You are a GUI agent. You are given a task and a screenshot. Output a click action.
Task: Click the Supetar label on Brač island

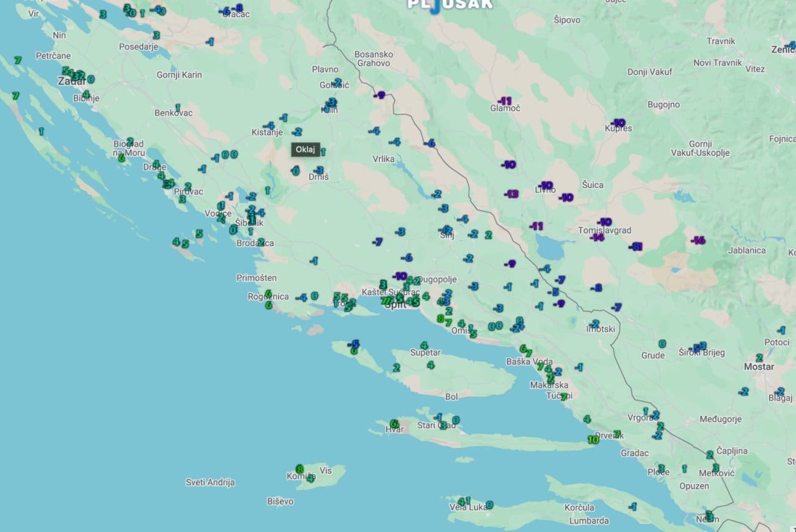click(x=425, y=353)
